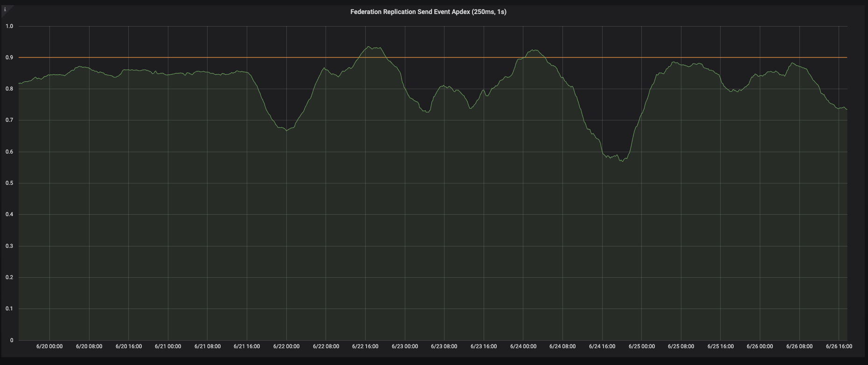
Task: Click the 0.9 y-axis label
Action: click(x=9, y=57)
